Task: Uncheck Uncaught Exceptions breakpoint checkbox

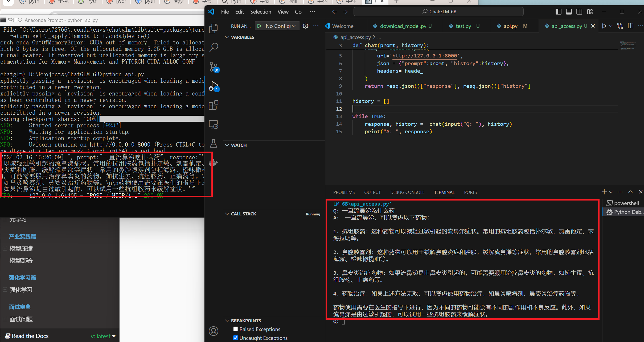Action: tap(236, 338)
